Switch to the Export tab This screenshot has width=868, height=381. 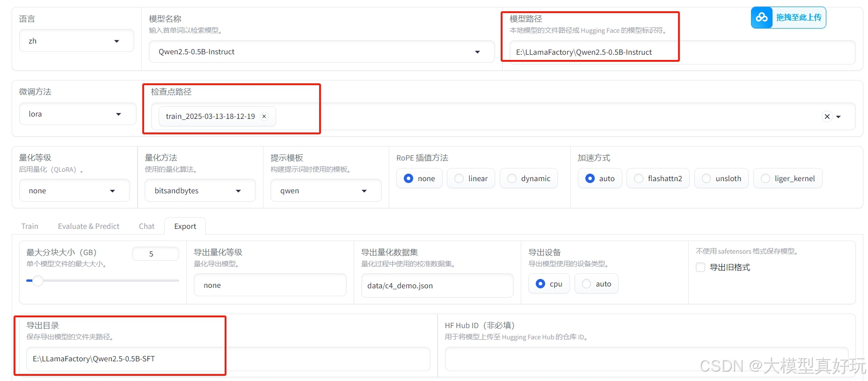pyautogui.click(x=185, y=226)
